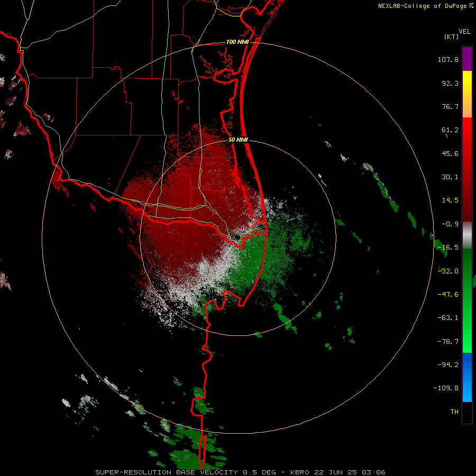Click the 50 NMI range ring label

tap(238, 140)
